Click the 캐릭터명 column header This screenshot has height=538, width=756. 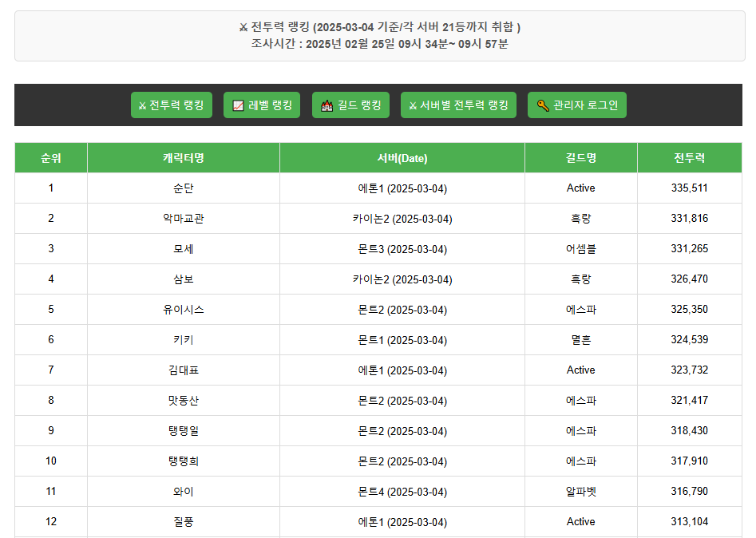(x=184, y=158)
